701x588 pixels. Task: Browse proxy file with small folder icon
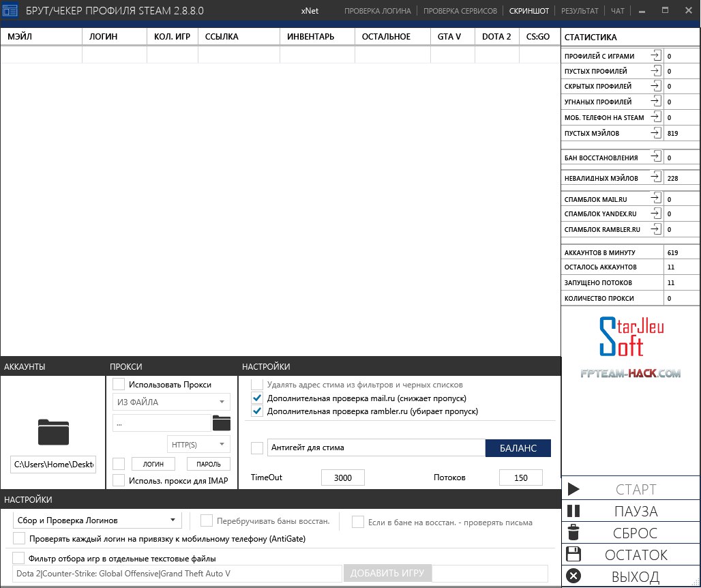coord(222,422)
